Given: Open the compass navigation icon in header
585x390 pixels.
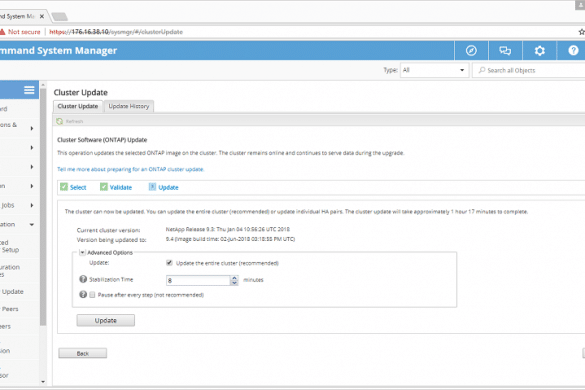Looking at the screenshot, I should pos(471,50).
